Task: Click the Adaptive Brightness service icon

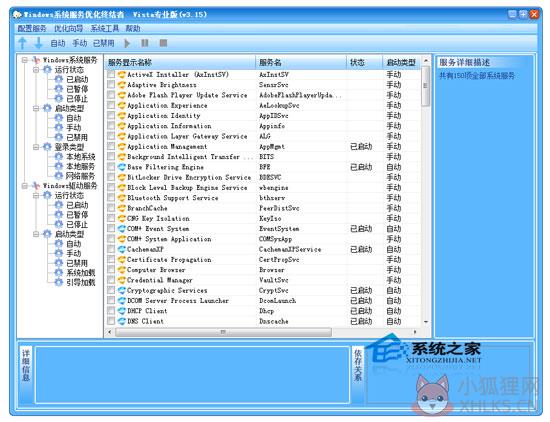Action: (x=121, y=85)
